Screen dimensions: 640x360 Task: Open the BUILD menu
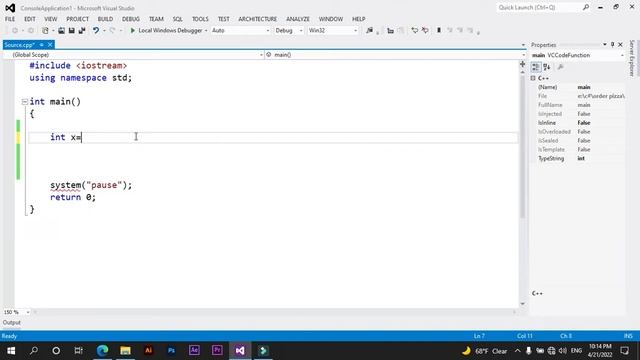pyautogui.click(x=105, y=19)
